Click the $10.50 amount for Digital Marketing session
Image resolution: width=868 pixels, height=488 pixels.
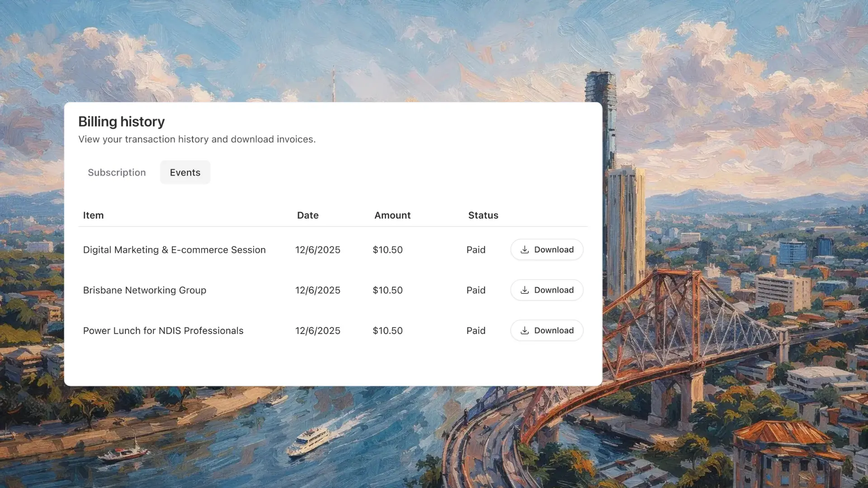coord(387,250)
